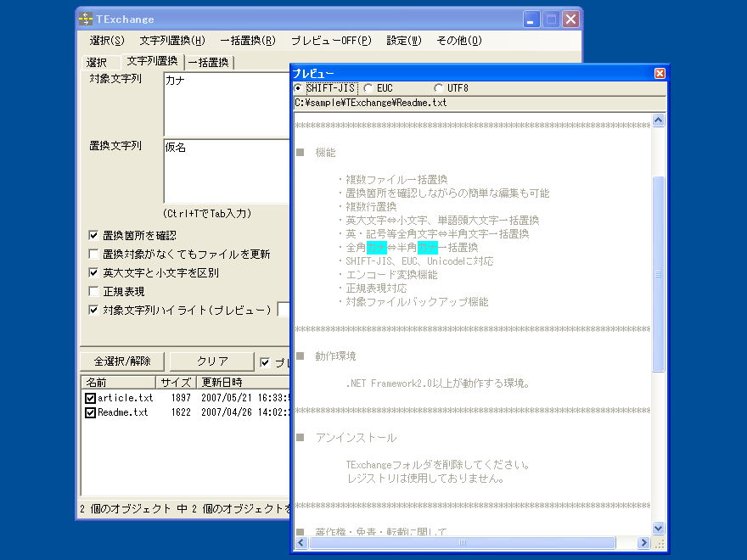Screen dimensions: 747x560
Task: Select SHIFT-JIS encoding radio button
Action: 298,88
